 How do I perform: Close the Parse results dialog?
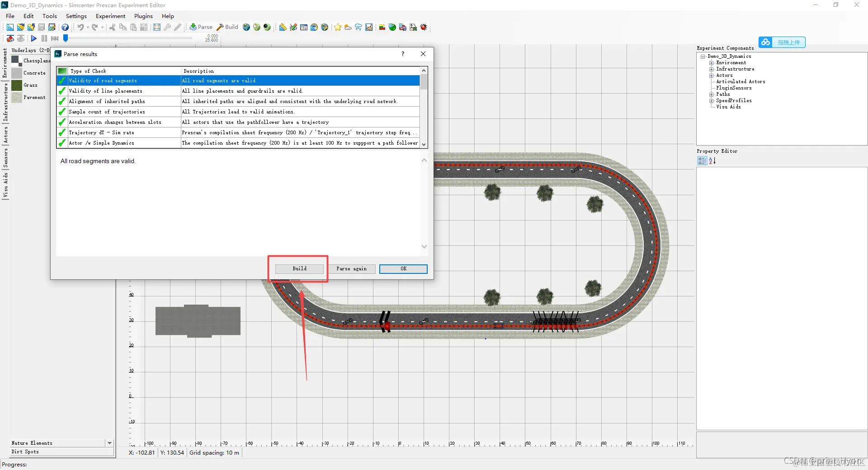[x=423, y=54]
